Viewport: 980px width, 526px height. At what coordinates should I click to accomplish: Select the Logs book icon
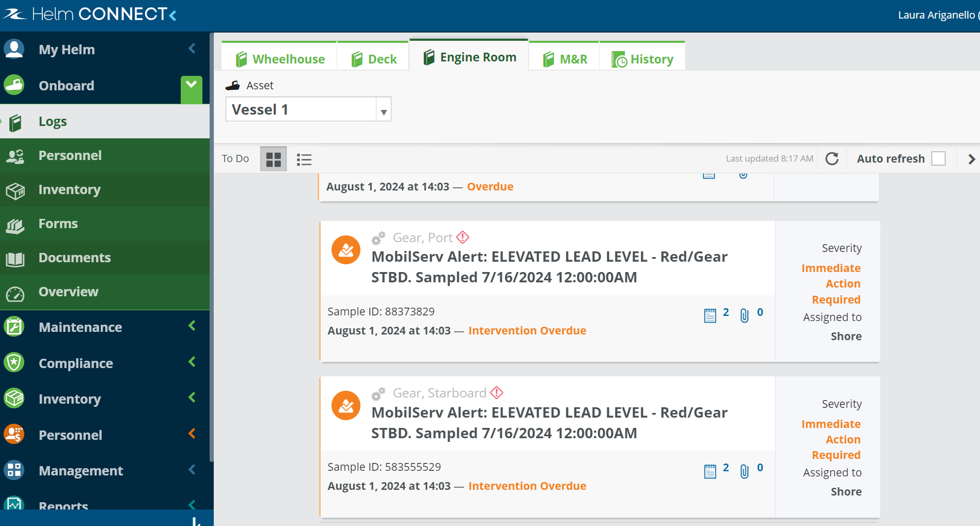tap(15, 122)
